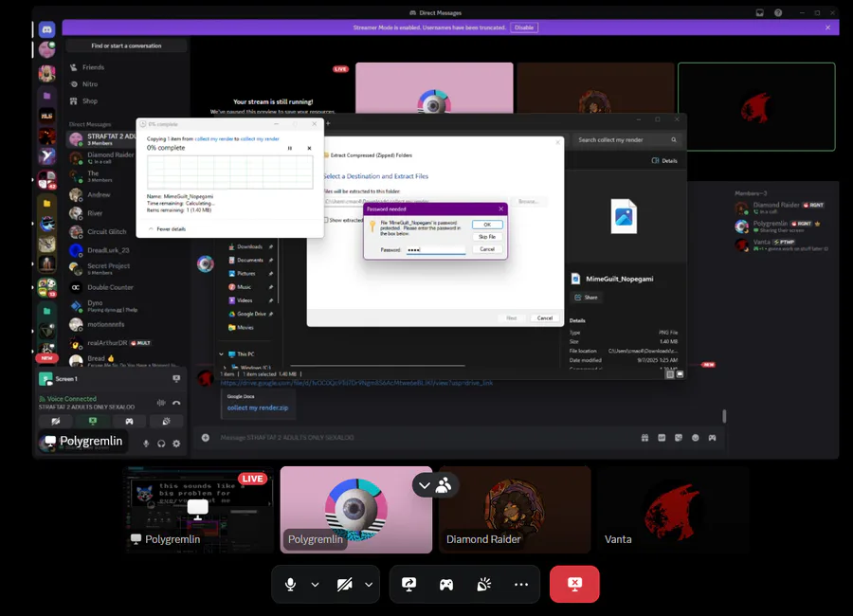Open the Discord help icon

point(778,12)
